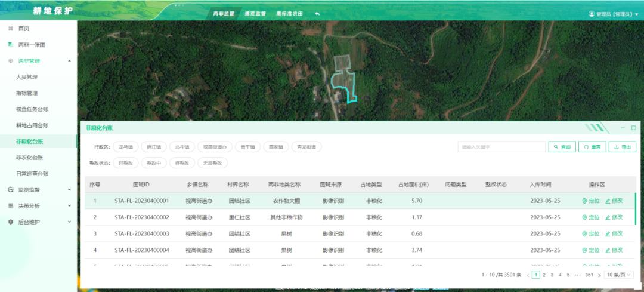This screenshot has height=292, width=644.
Task: Toggle the 龙马镇 district filter tag
Action: [125, 147]
